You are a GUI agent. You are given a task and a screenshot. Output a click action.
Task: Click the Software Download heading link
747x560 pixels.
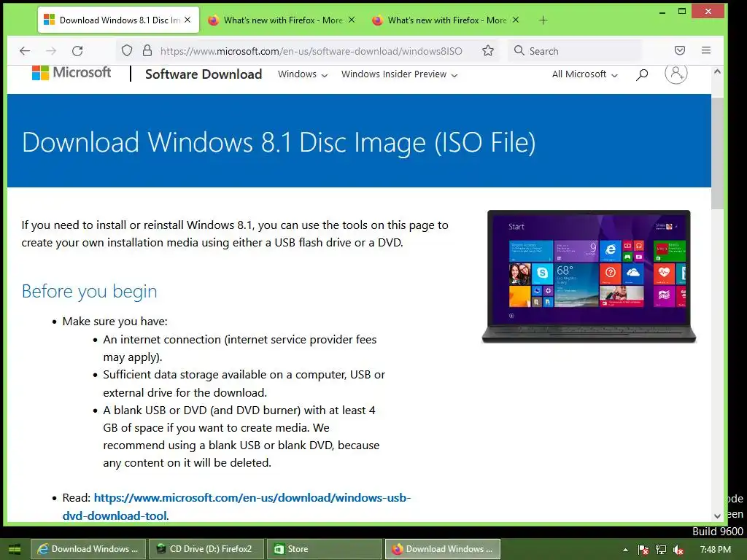[204, 74]
